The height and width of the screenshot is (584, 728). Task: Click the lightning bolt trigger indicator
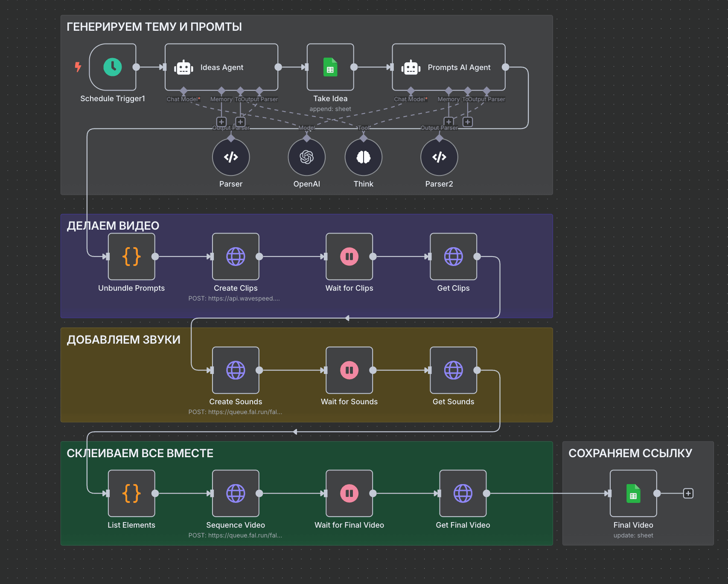pyautogui.click(x=78, y=67)
